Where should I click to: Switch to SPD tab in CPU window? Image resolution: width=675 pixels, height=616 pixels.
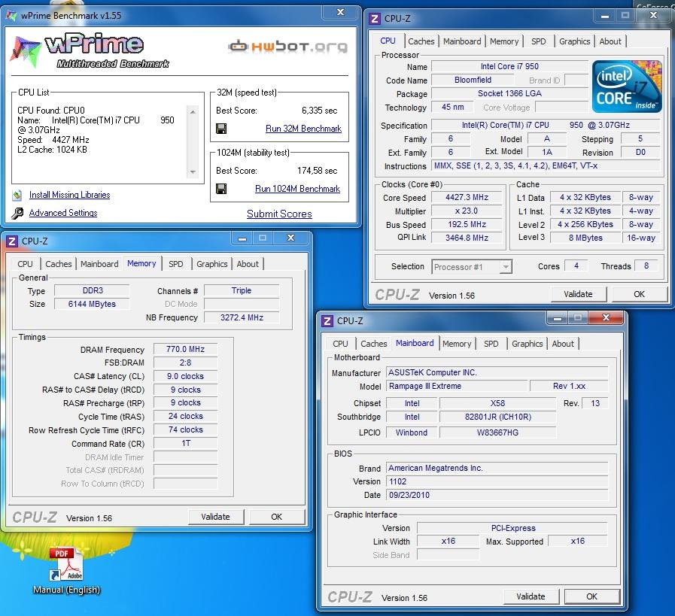pos(538,41)
